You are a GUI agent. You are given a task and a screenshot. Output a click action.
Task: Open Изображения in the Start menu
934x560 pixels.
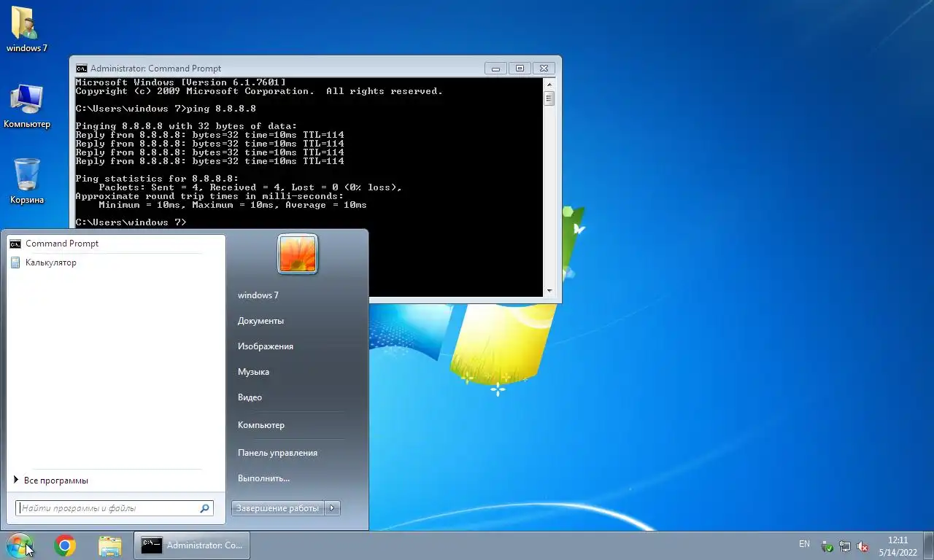pyautogui.click(x=266, y=346)
